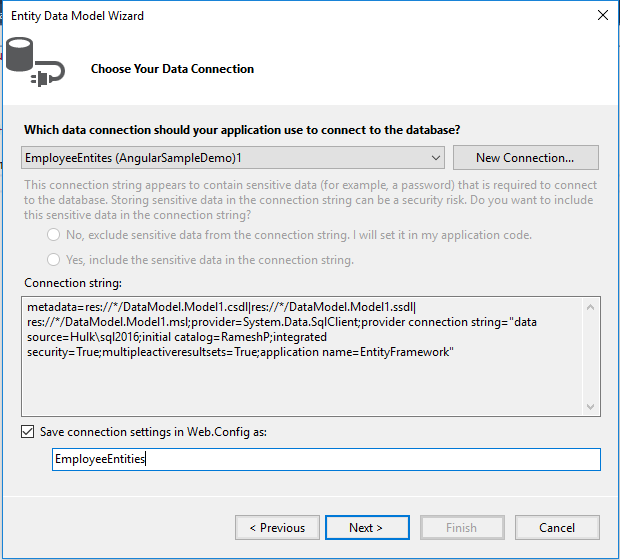Select "No, exclude sensitive data" radio option
The image size is (620, 560).
(x=53, y=235)
